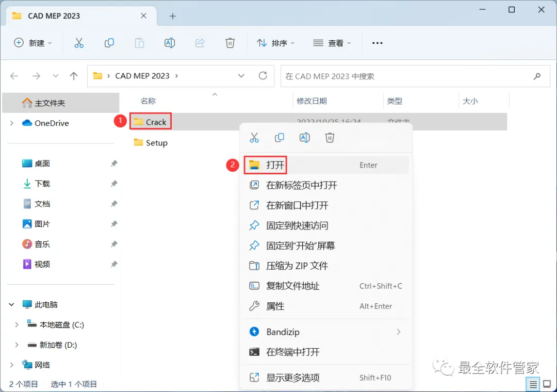Open the recent locations chevron dropdown
This screenshot has width=557, height=392.
pyautogui.click(x=55, y=76)
